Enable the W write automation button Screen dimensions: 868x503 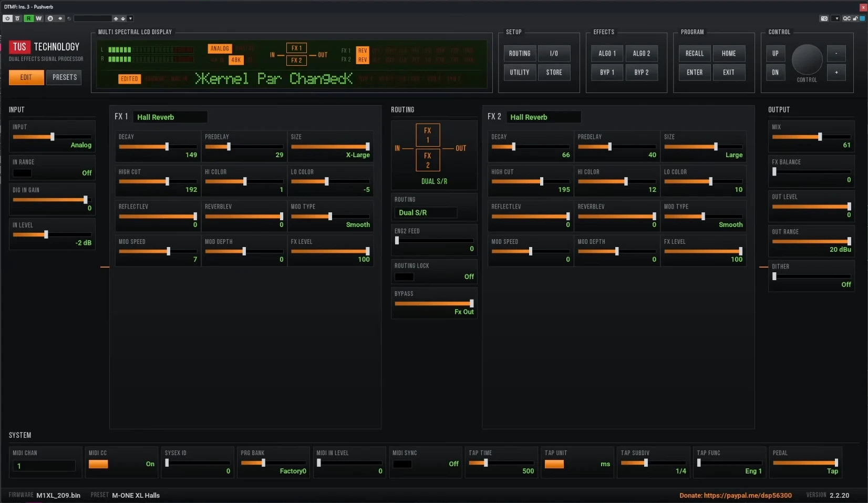tap(38, 18)
